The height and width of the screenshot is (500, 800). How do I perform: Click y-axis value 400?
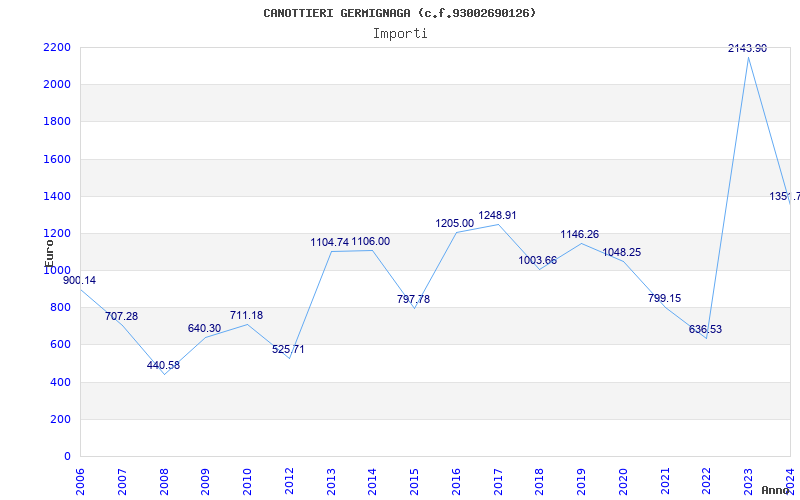pyautogui.click(x=60, y=382)
